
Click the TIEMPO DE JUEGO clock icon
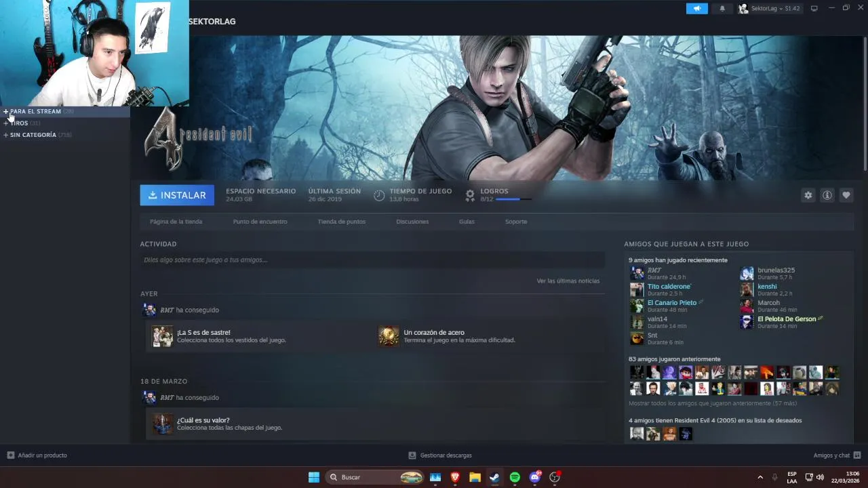click(x=379, y=195)
